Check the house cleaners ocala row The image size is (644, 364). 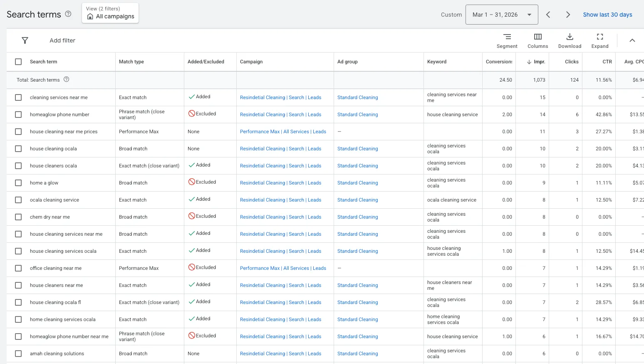click(18, 166)
